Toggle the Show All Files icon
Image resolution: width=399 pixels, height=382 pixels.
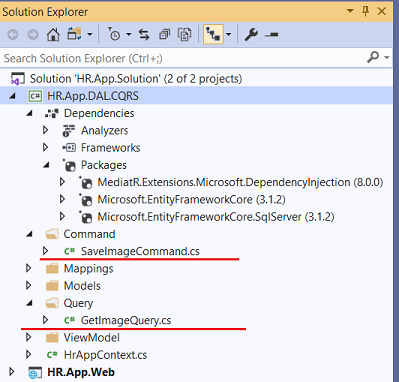[x=184, y=34]
